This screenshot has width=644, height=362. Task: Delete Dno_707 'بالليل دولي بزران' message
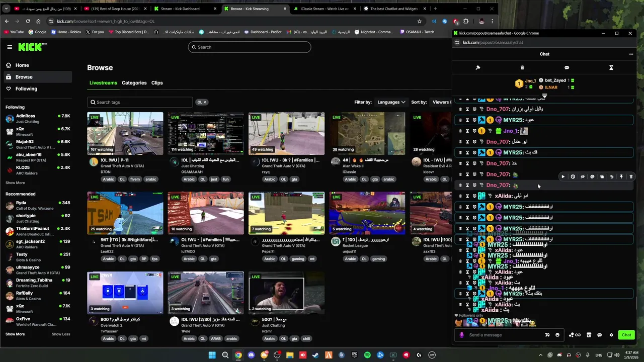click(460, 109)
